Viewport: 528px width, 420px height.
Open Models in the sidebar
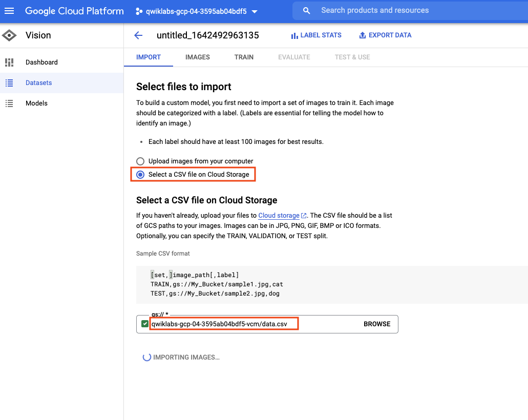(x=61, y=103)
